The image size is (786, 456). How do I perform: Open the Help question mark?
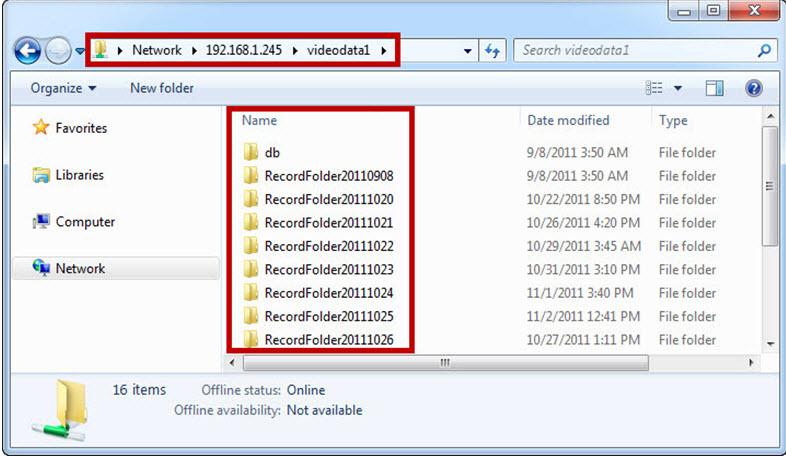click(753, 88)
